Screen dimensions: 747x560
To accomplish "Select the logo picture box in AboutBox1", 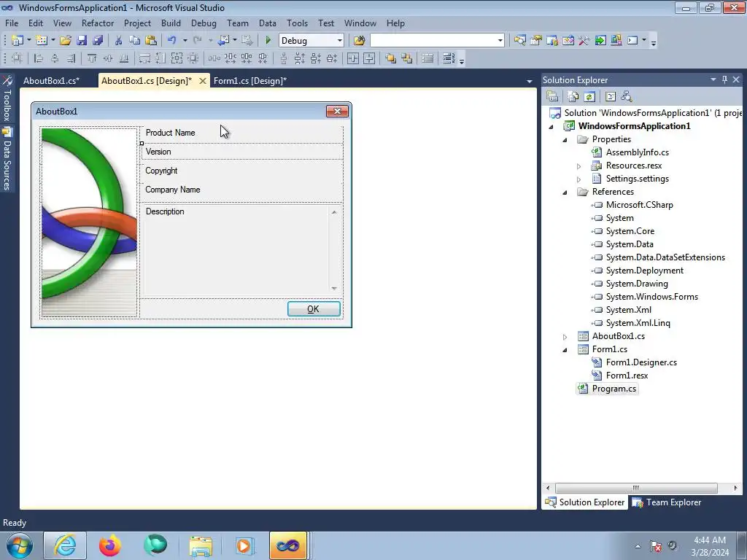I will pos(89,222).
